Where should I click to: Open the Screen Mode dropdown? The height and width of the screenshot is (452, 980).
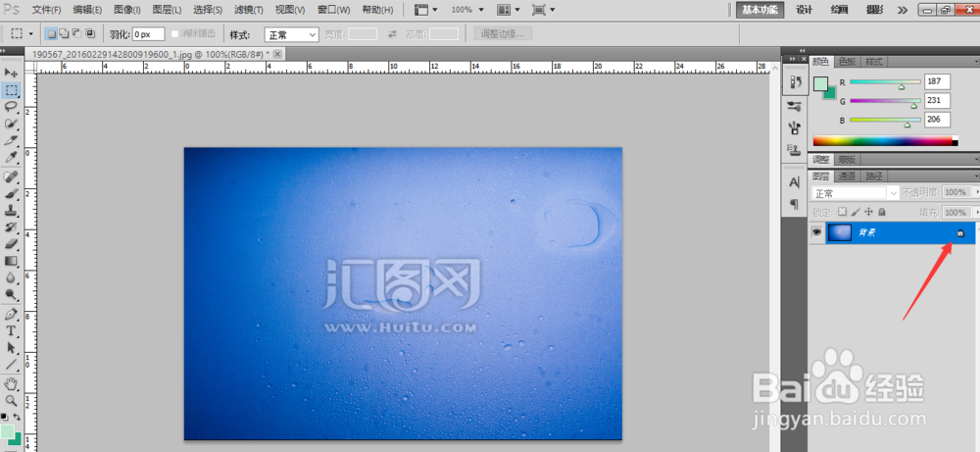tap(543, 10)
